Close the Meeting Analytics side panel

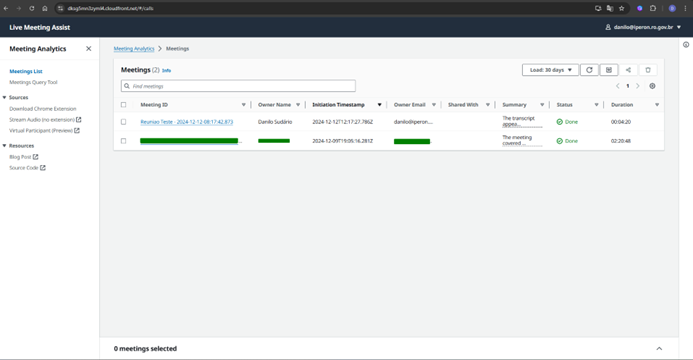coord(88,49)
